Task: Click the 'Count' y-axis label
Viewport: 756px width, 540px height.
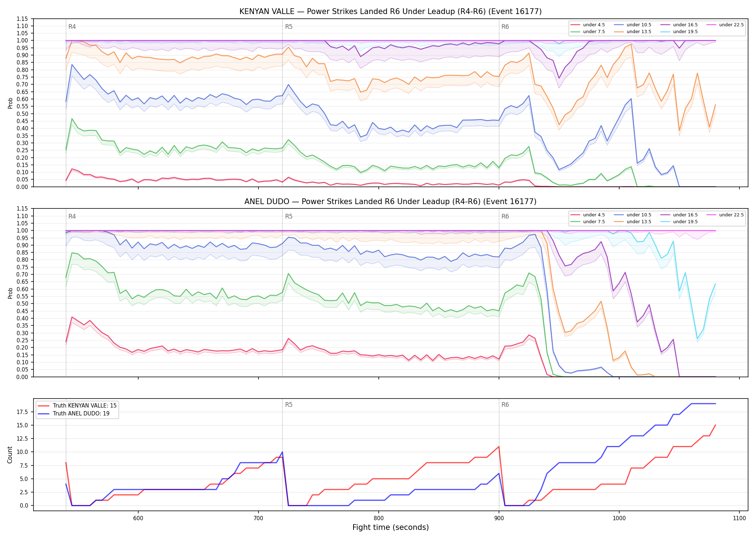Action: click(10, 455)
